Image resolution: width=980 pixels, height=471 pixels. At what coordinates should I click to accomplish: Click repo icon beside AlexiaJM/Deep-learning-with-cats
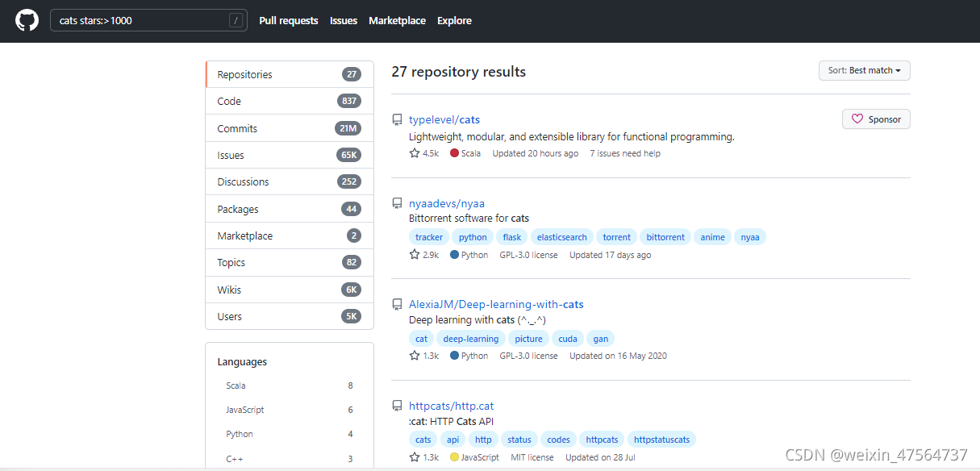coord(397,305)
